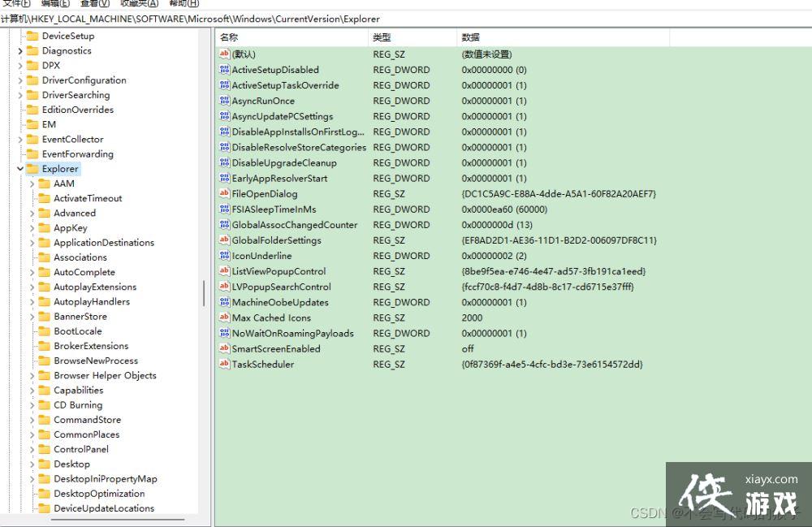
Task: Collapse the Explorer tree node
Action: [19, 169]
